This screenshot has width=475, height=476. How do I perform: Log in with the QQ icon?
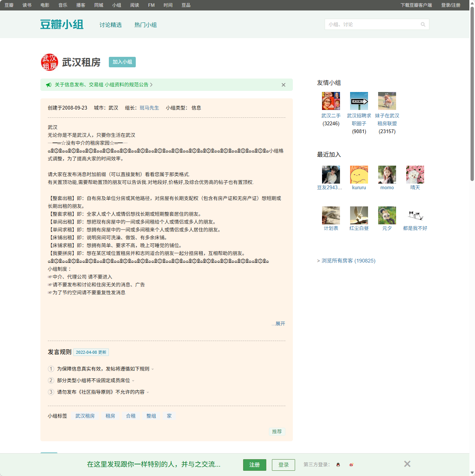338,465
